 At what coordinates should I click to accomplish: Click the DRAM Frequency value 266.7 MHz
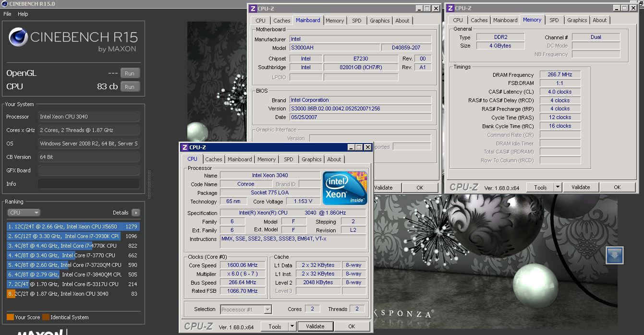pyautogui.click(x=560, y=75)
